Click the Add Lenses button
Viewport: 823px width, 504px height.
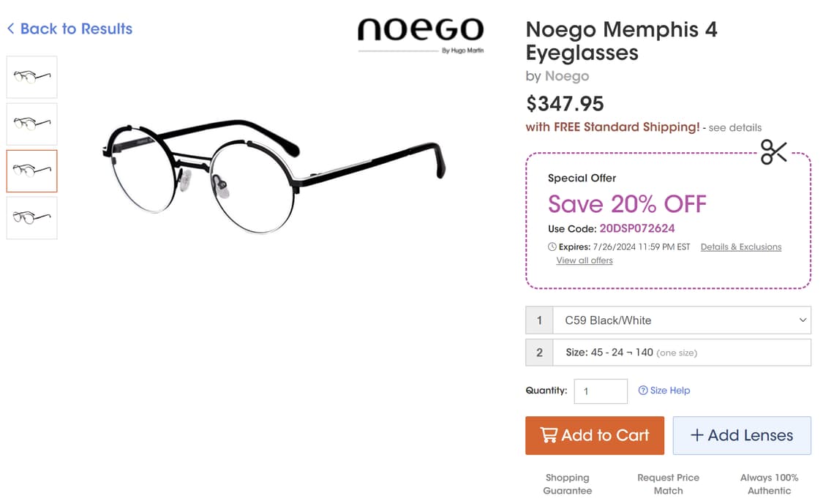tap(742, 435)
